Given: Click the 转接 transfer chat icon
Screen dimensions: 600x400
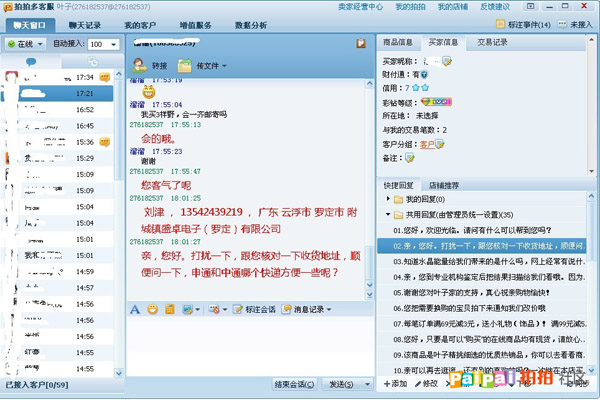Looking at the screenshot, I should coord(139,65).
